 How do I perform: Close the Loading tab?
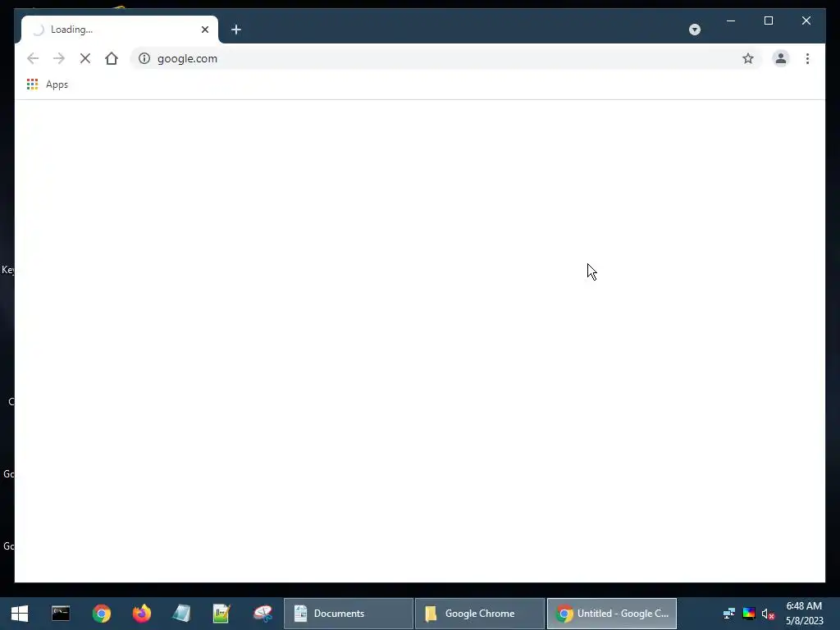coord(204,30)
